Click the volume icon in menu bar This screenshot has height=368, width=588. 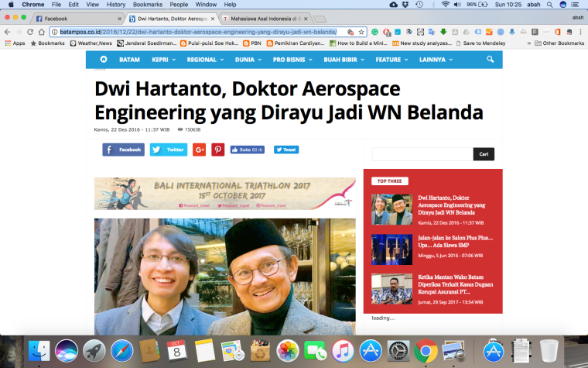tap(457, 5)
